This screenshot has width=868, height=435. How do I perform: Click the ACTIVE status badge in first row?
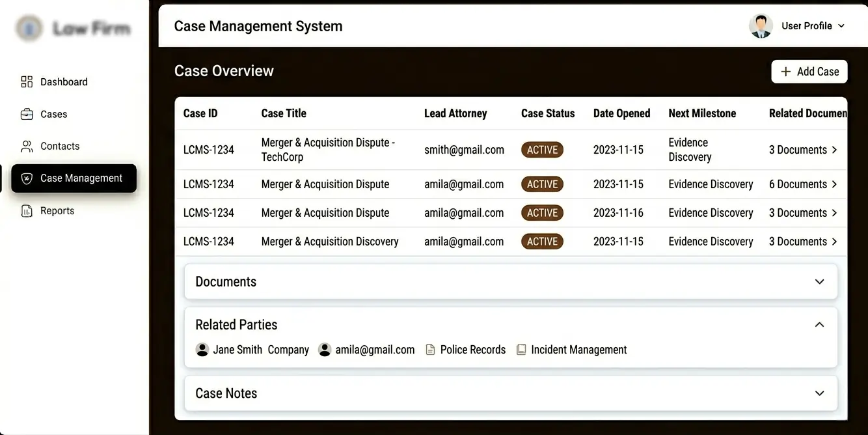pos(542,150)
